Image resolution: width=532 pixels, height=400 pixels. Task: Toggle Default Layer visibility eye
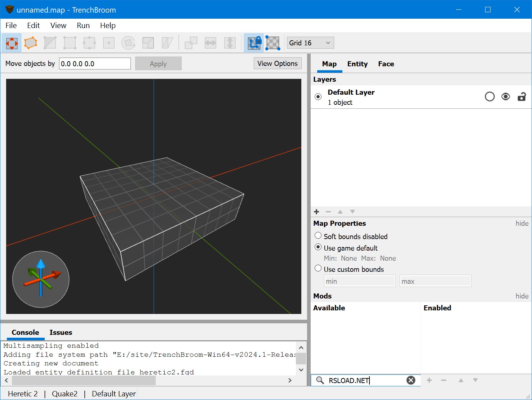click(505, 96)
